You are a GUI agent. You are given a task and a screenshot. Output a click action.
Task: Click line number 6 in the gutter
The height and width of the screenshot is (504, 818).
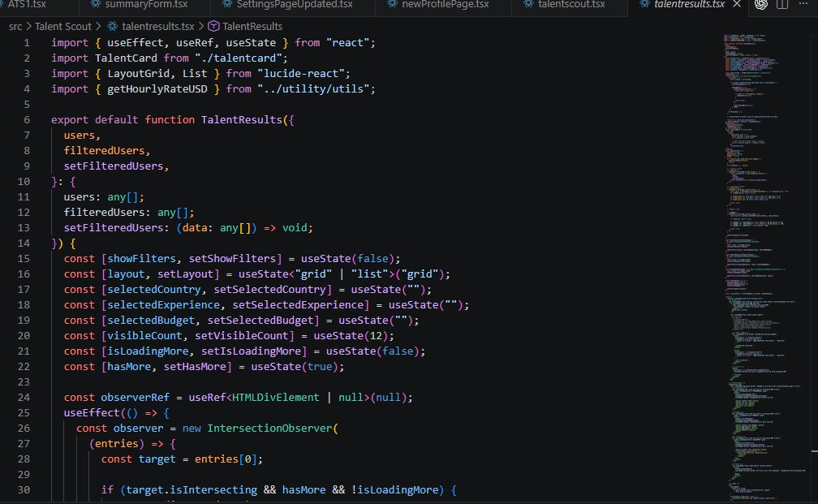coord(27,119)
